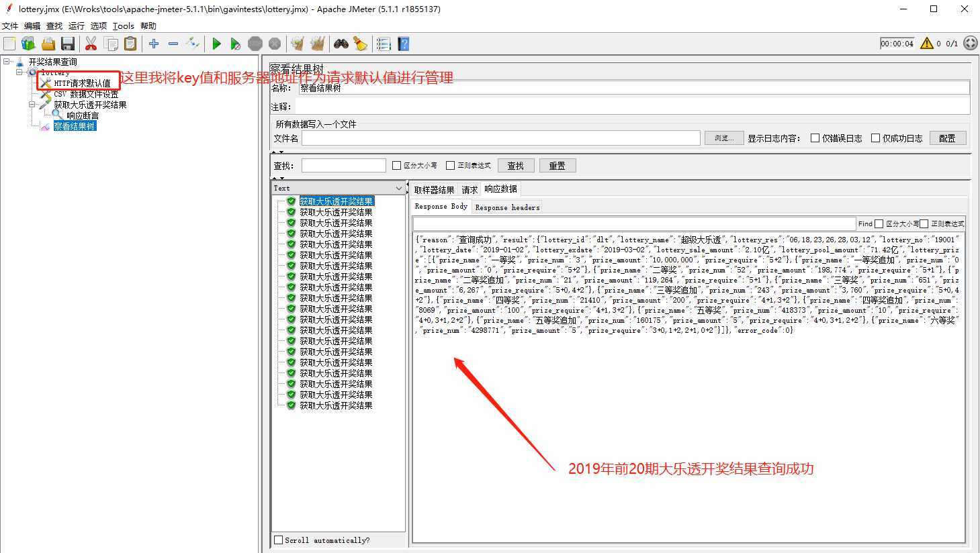Open the Tools menu
980x553 pixels.
[124, 26]
